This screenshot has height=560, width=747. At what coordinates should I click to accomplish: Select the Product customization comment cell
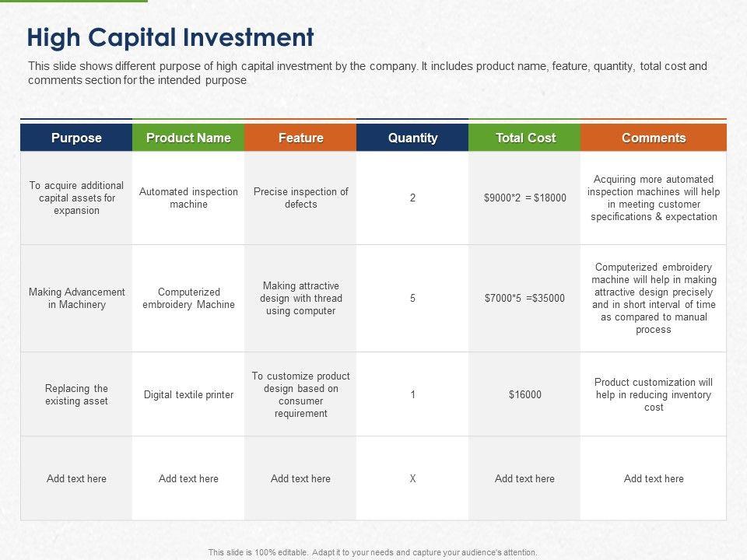click(x=654, y=395)
